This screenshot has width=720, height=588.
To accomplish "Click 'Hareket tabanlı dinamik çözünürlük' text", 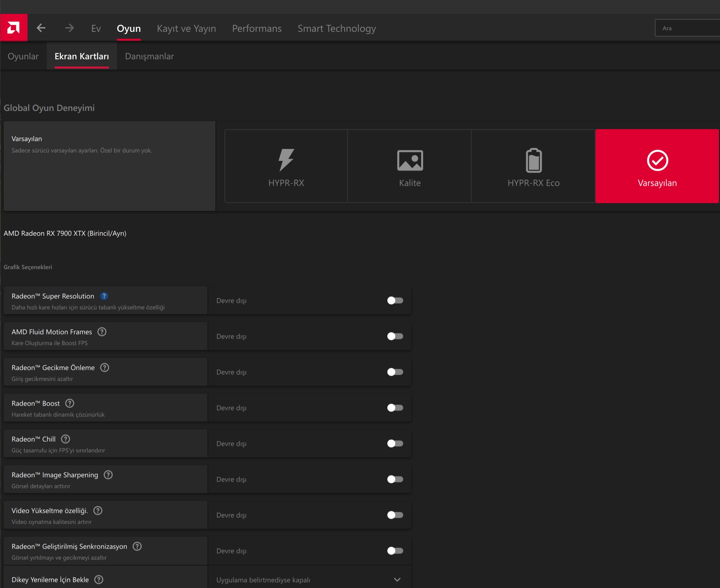I will pos(58,414).
